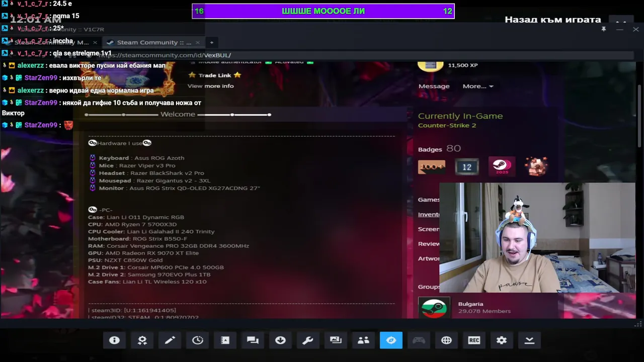Click 'Monitor : Asus ROG Strix' line

(x=179, y=188)
